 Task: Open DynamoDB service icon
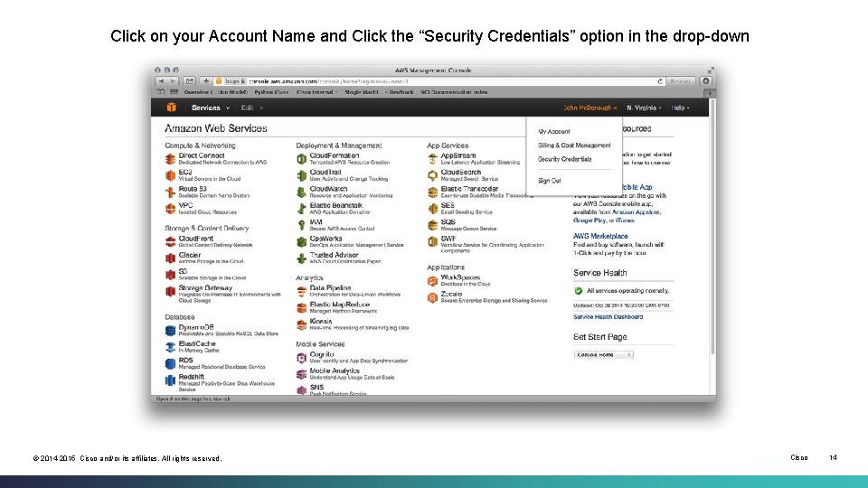(171, 331)
